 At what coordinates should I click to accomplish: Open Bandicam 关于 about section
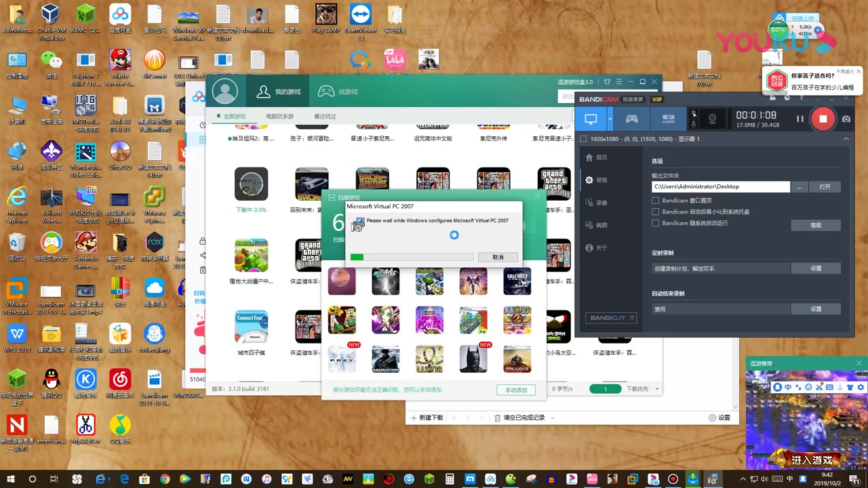[x=597, y=248]
